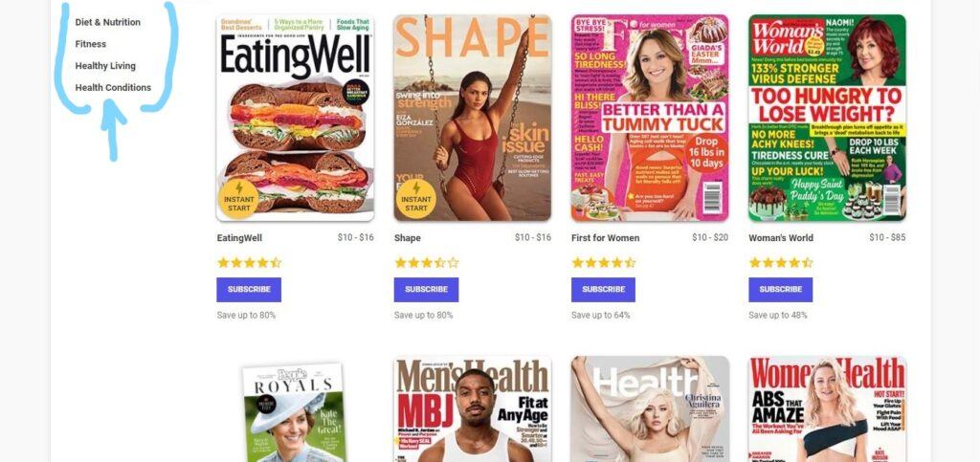The height and width of the screenshot is (462, 980).
Task: Go to Healthy Living category
Action: point(105,66)
